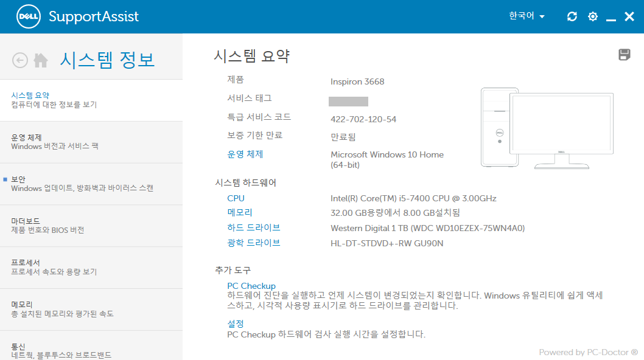Click the refresh icon in the header
This screenshot has height=360, width=644.
pos(572,16)
